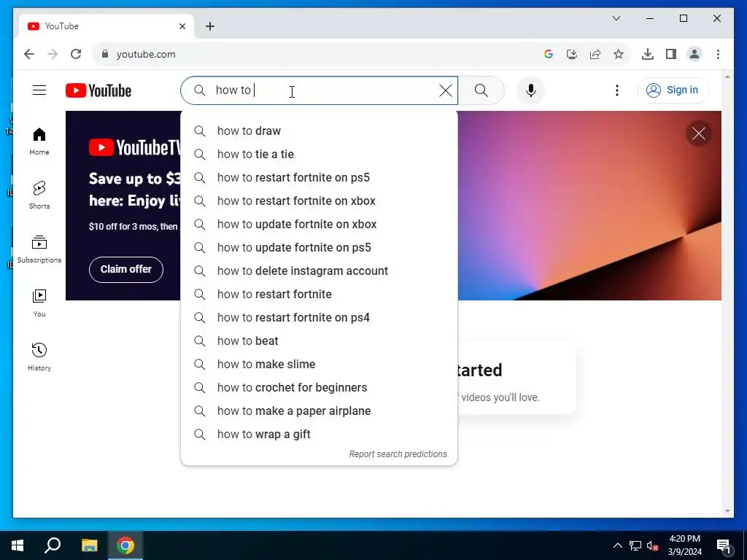This screenshot has width=747, height=560.
Task: Open the network tray icon
Action: (635, 545)
